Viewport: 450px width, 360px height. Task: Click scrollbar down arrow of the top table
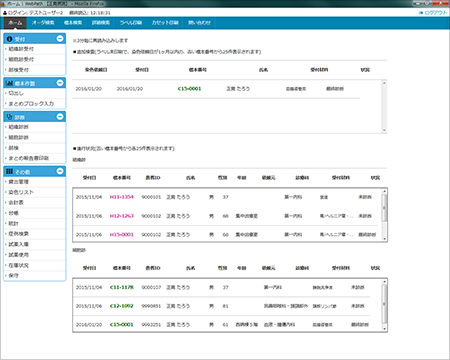[384, 130]
